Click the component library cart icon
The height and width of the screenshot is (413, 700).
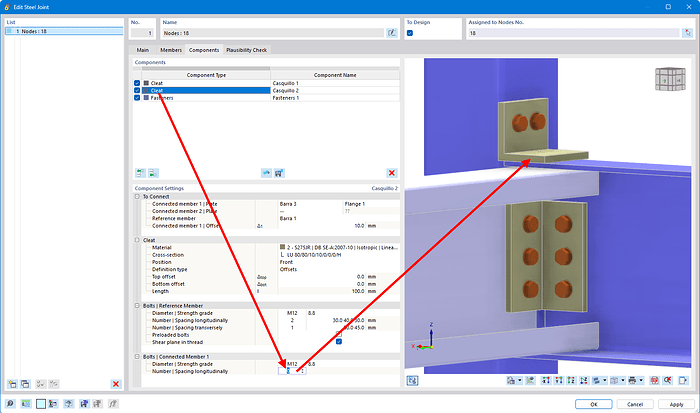(279, 173)
